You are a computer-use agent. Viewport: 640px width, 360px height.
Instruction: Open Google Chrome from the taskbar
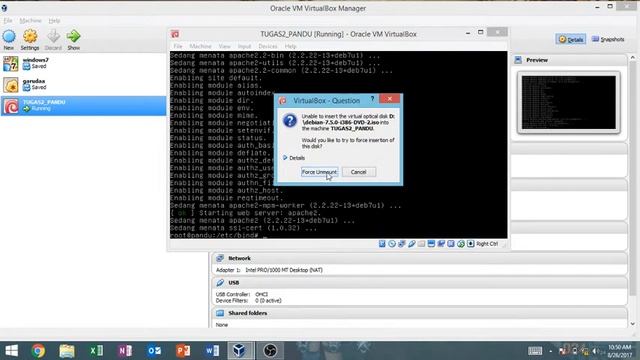pos(38,351)
